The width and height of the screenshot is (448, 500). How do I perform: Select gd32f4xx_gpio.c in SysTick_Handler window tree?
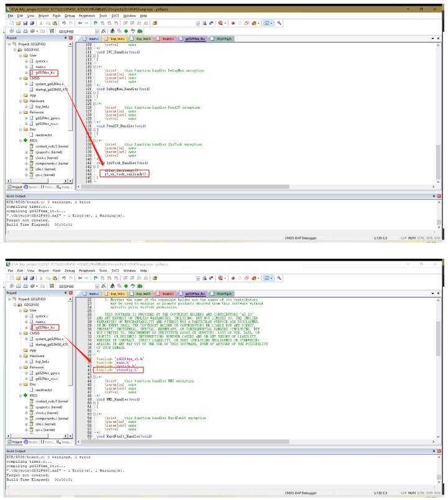point(47,118)
